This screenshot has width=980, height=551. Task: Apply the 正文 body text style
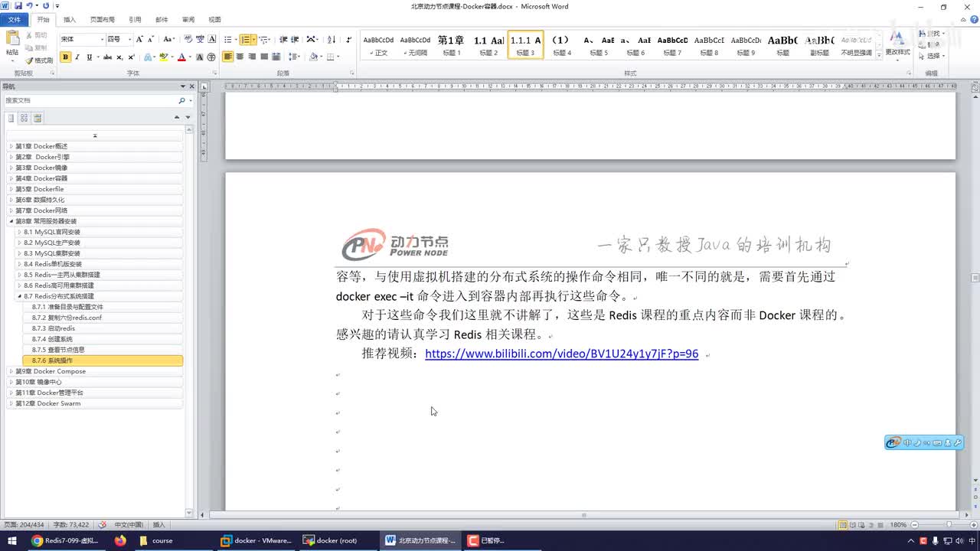pyautogui.click(x=378, y=44)
